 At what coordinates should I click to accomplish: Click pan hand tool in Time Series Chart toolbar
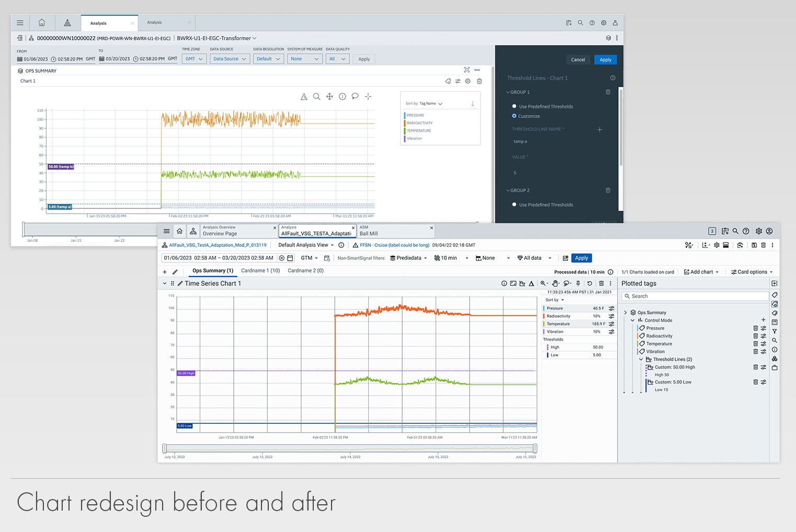pyautogui.click(x=555, y=283)
